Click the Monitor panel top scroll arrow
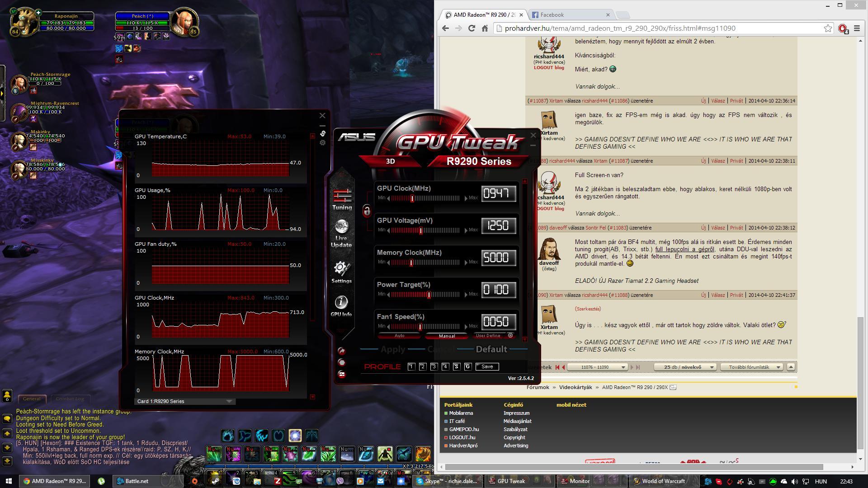 (x=312, y=136)
